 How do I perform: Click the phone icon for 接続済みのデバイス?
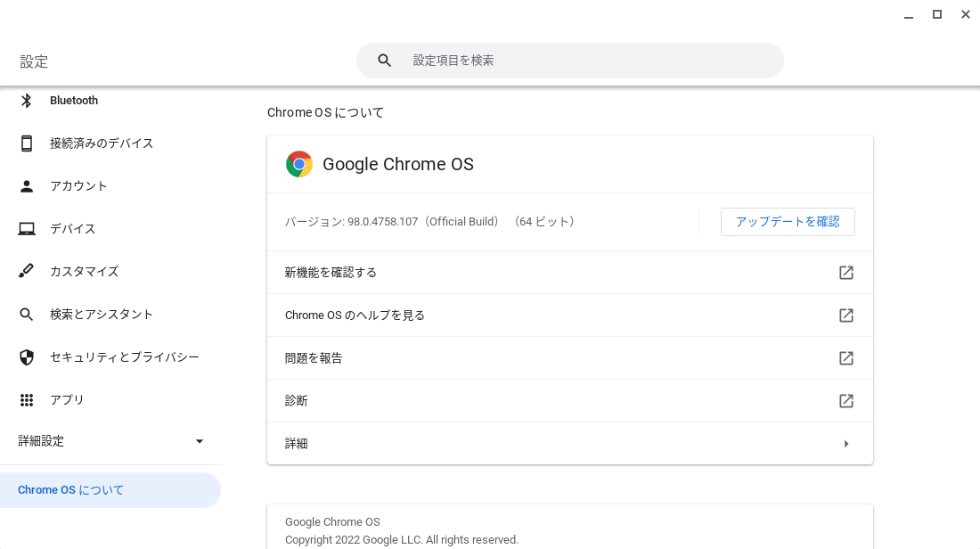coord(26,143)
